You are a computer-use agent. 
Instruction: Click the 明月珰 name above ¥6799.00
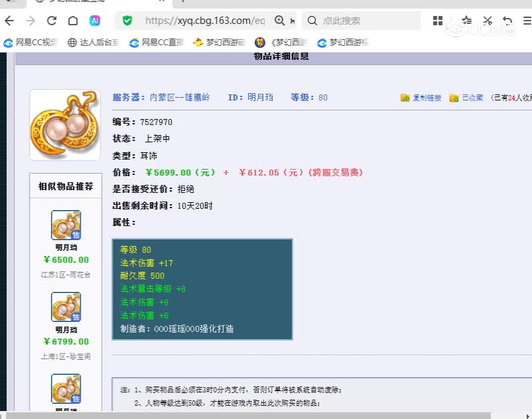(66, 329)
